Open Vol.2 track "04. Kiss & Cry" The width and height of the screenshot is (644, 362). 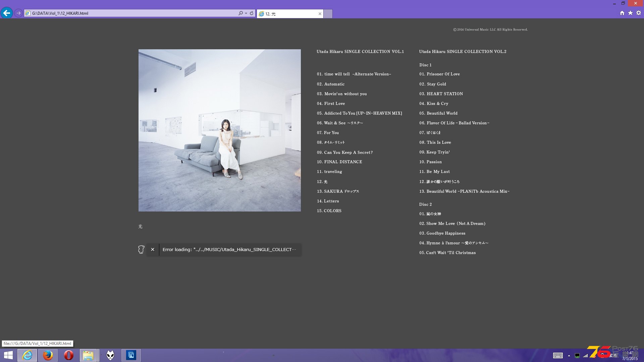tap(434, 104)
